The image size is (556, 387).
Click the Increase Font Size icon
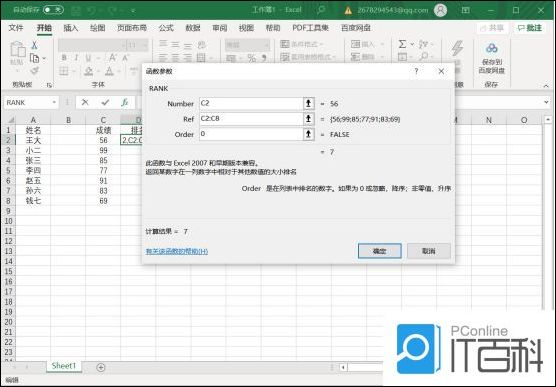coord(113,57)
